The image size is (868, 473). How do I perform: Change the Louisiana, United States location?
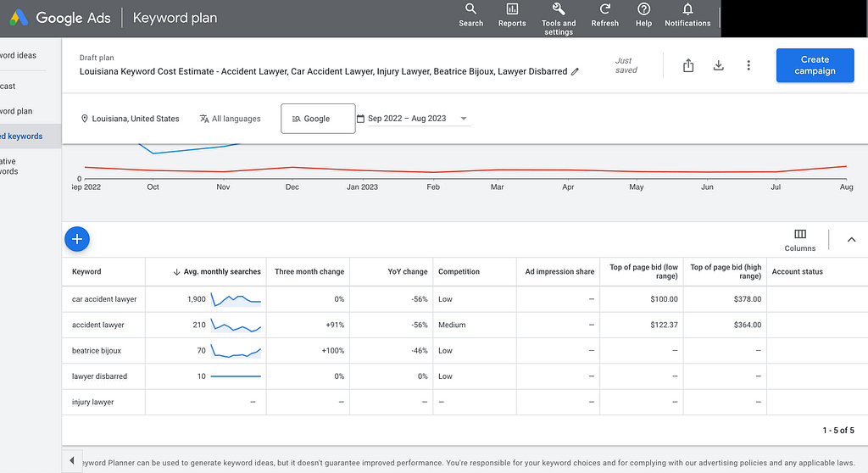[x=130, y=119]
